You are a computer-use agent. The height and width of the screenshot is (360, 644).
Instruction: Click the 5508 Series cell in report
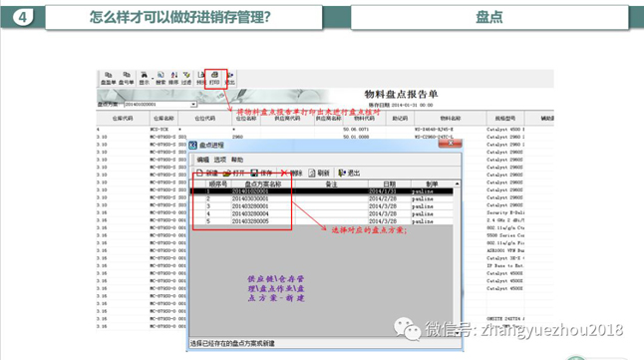pos(505,235)
